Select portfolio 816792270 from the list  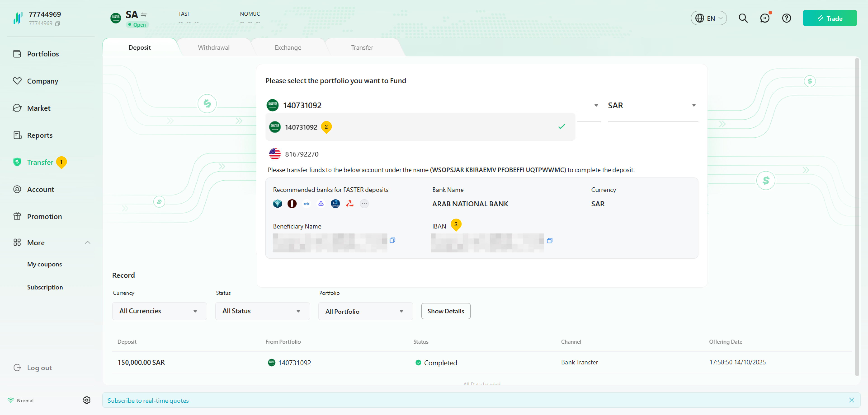tap(302, 154)
